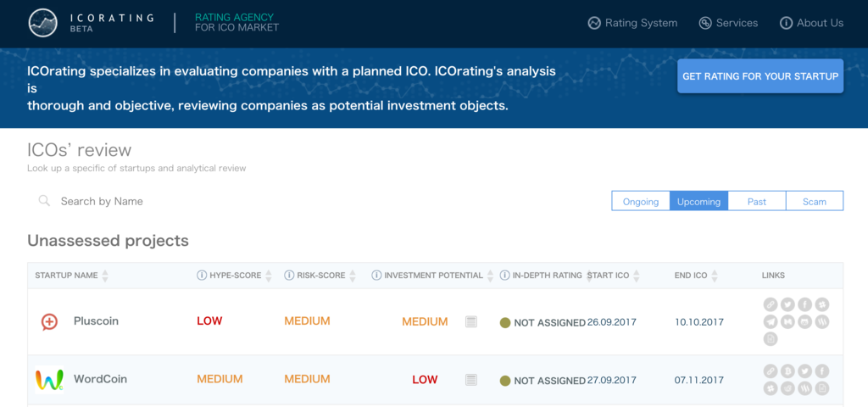The image size is (868, 407).
Task: Switch to the Ongoing ICOs tab
Action: (x=641, y=202)
